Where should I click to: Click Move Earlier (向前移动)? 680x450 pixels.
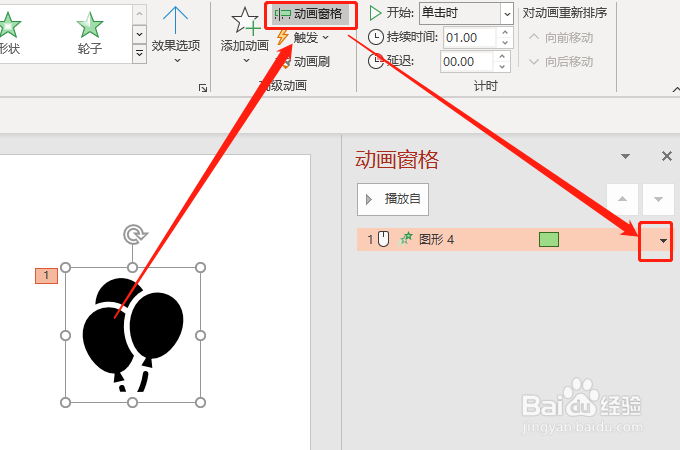560,38
